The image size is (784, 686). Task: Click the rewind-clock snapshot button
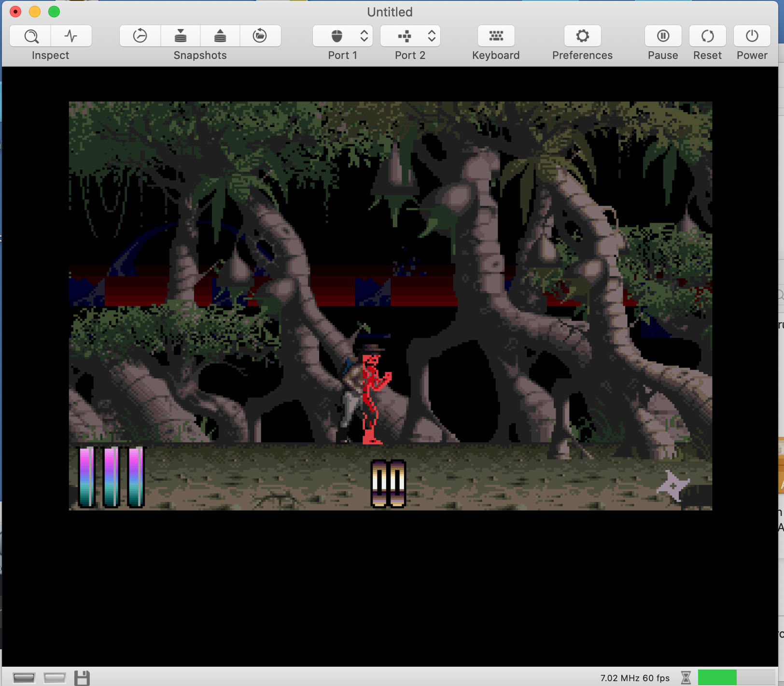140,36
